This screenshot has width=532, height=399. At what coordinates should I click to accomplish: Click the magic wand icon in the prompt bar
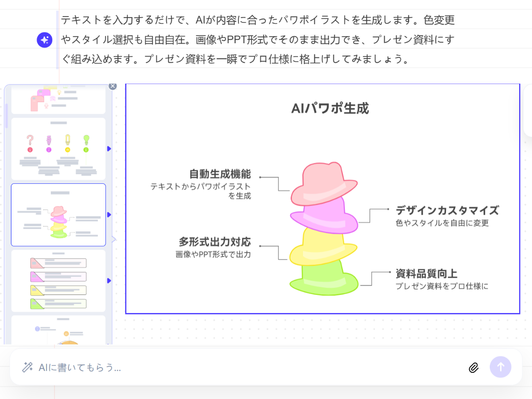coord(28,367)
